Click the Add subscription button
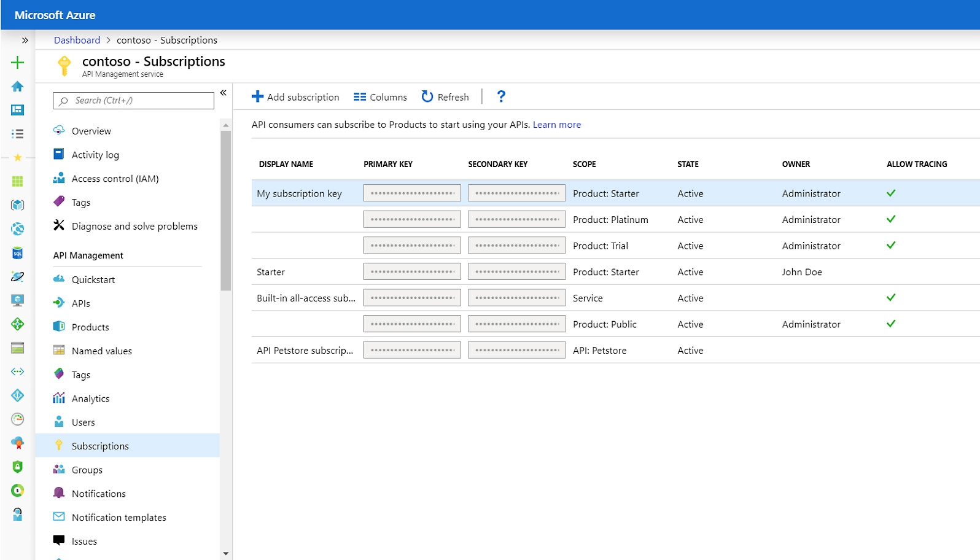 coord(295,97)
